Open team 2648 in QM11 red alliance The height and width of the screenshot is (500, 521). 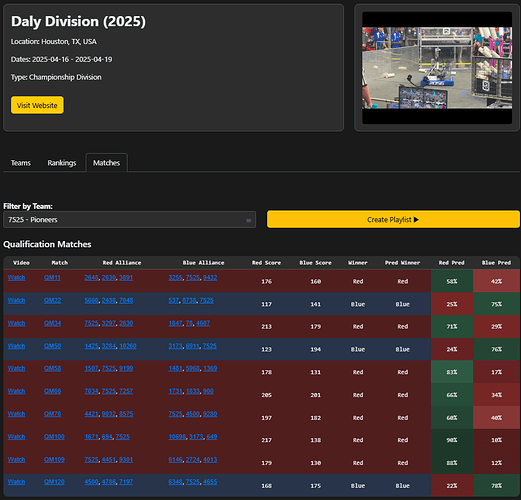91,278
